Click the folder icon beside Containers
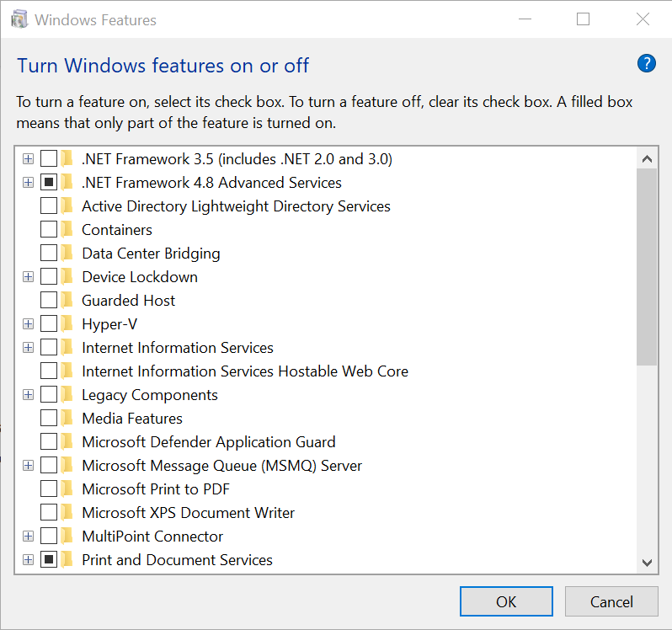672x630 pixels. (67, 230)
